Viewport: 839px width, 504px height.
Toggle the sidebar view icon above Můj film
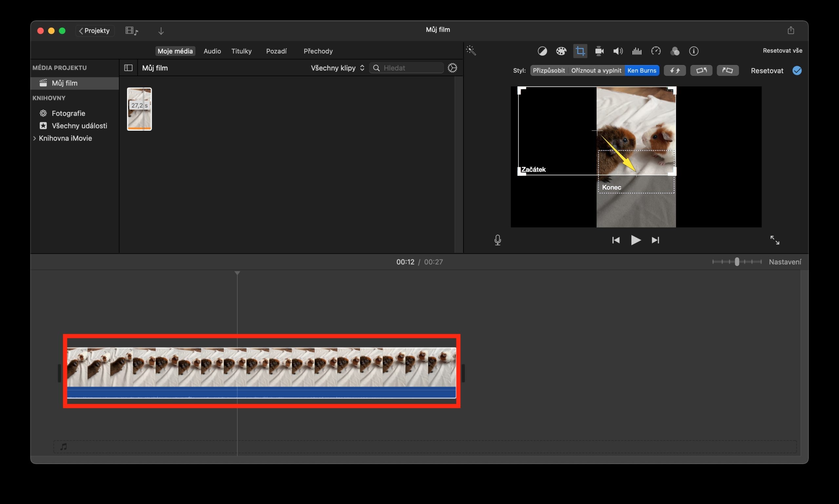click(x=128, y=67)
